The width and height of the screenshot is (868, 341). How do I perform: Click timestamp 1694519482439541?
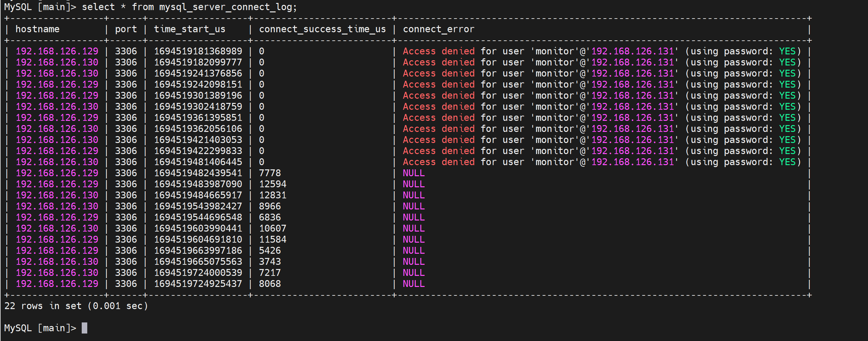point(198,173)
